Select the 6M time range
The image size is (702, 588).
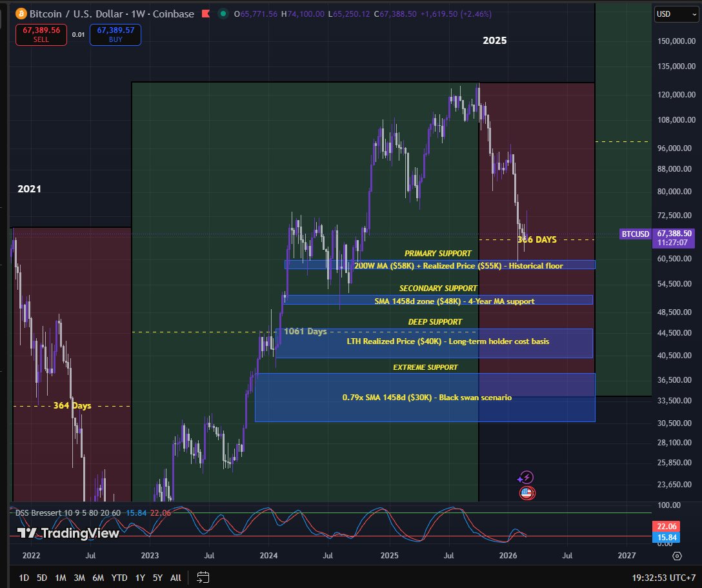click(98, 578)
